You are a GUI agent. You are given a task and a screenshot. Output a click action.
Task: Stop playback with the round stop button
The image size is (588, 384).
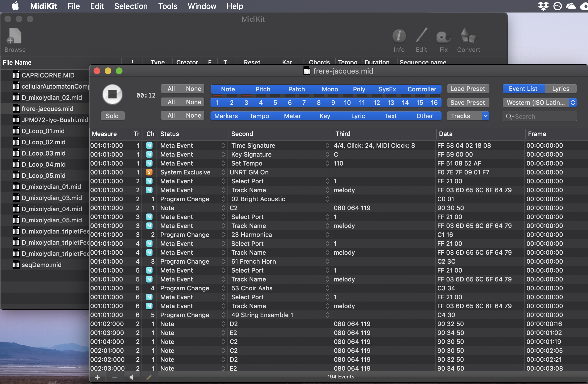click(112, 94)
